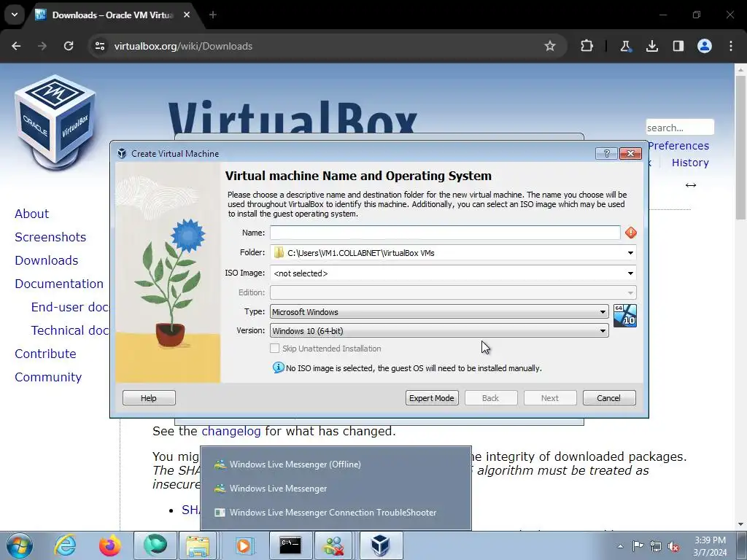Close the Chrome Downloads tab
747x560 pixels.
[x=187, y=15]
